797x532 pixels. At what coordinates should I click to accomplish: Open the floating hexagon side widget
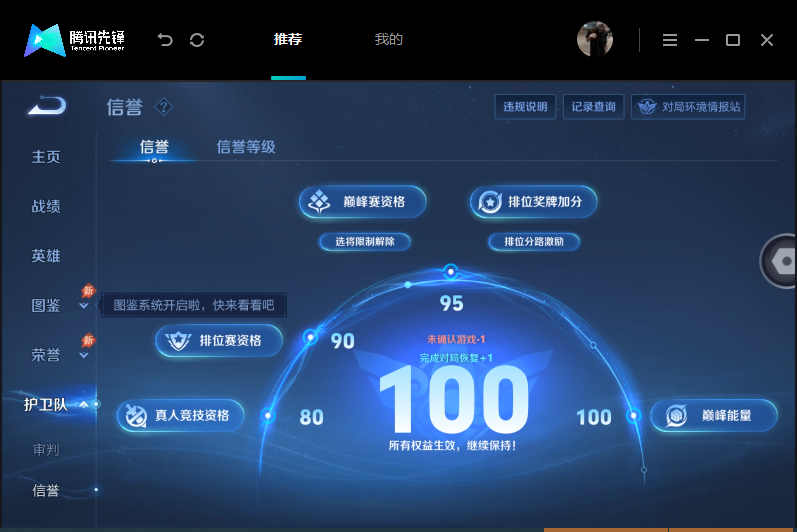coord(778,261)
